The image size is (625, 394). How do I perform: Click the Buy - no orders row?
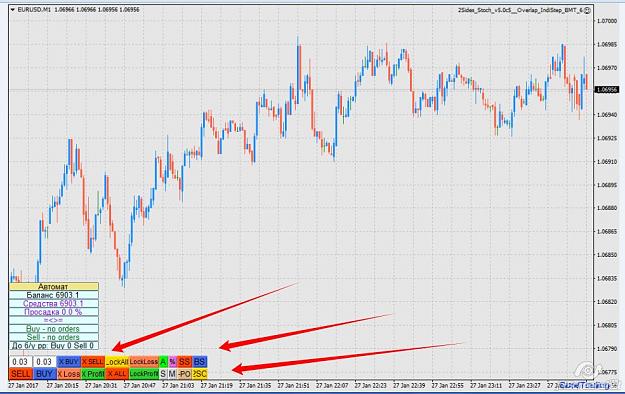[54, 329]
